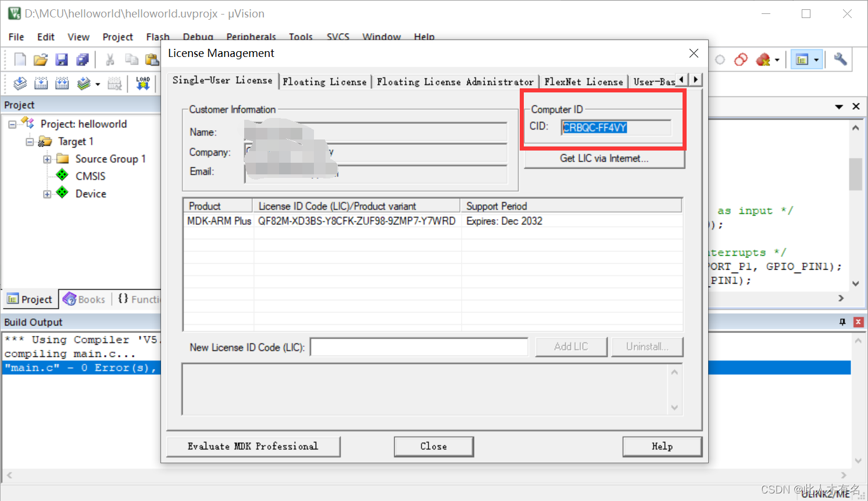Build the current target

point(41,83)
